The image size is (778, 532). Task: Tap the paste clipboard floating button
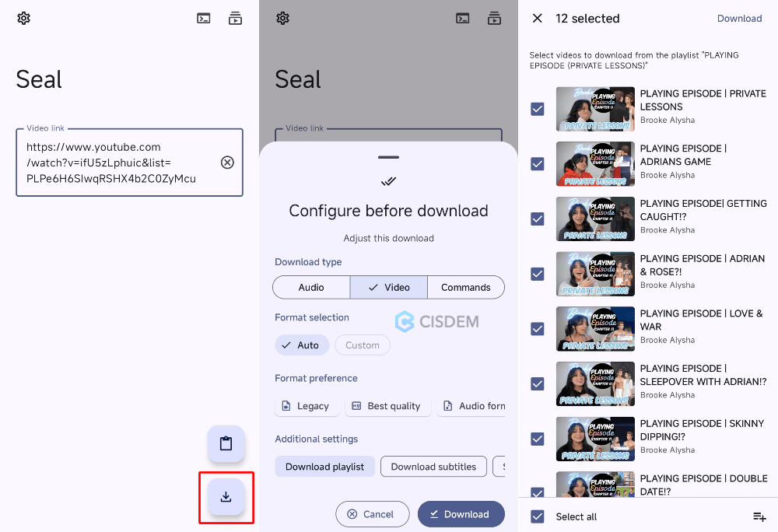pos(226,443)
